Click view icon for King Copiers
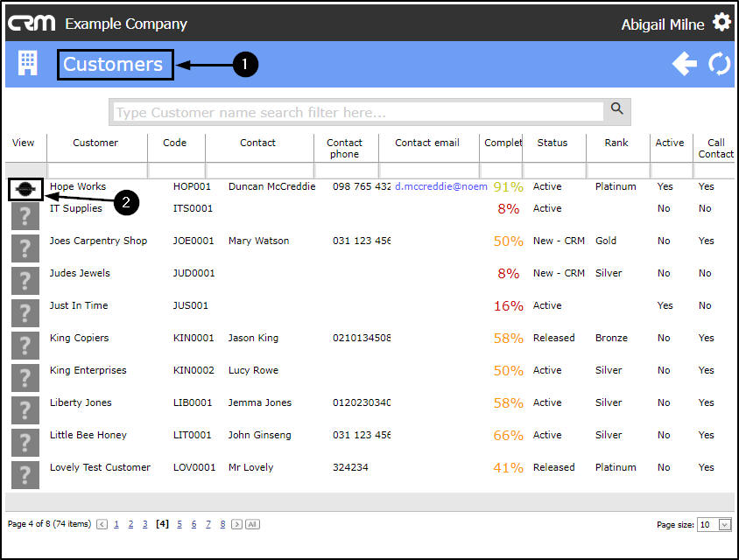Screen dimensions: 739x560 click(25, 345)
